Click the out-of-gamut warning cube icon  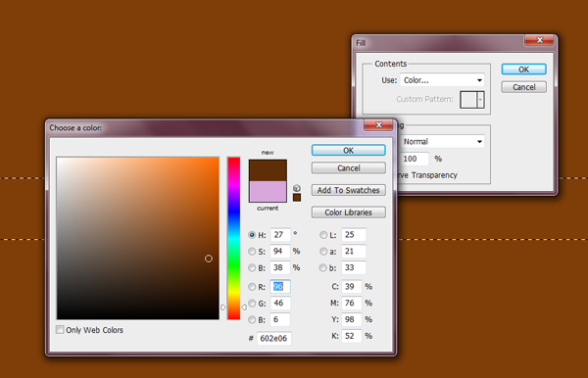pyautogui.click(x=297, y=188)
